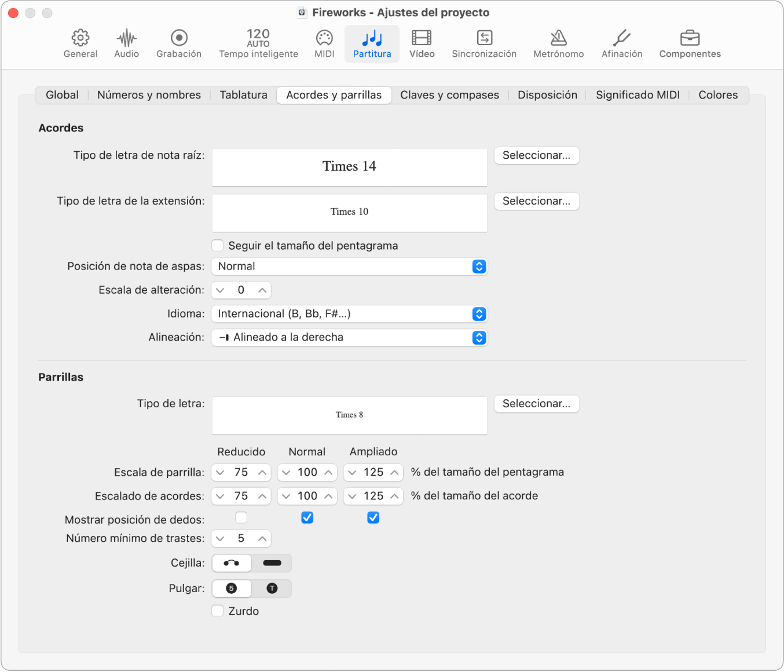Viewport: 784px width, 672px height.
Task: Increase the Número mínimo de trastes value
Action: (x=262, y=539)
